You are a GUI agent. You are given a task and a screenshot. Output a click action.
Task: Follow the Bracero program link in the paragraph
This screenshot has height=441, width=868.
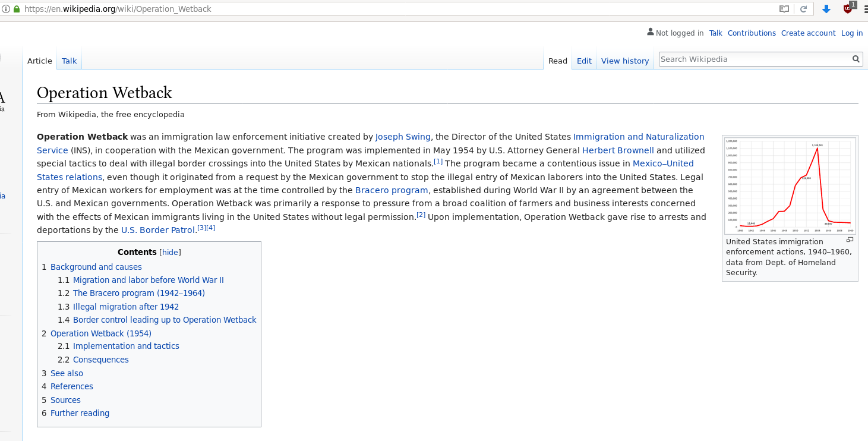[392, 190]
